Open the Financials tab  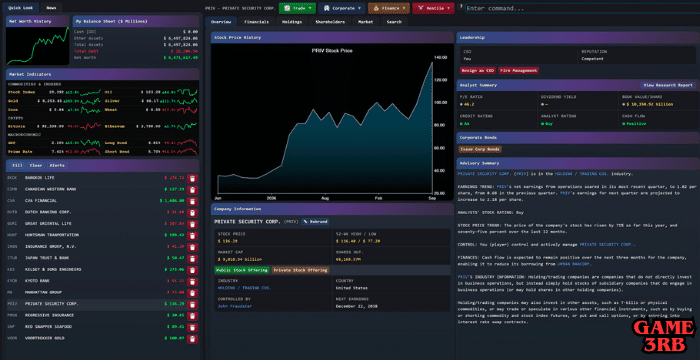(257, 22)
